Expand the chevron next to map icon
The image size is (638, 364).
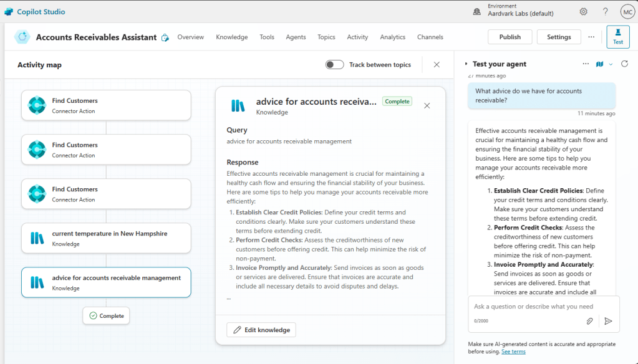(611, 64)
